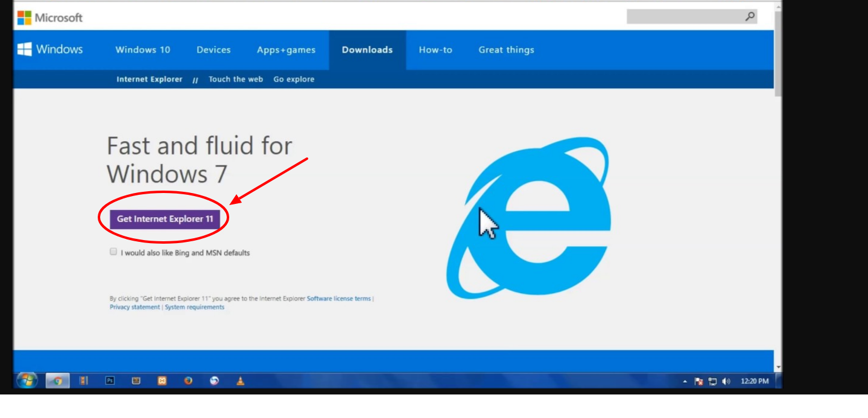Open the Action Center flag icon
This screenshot has height=418, width=868.
click(699, 381)
